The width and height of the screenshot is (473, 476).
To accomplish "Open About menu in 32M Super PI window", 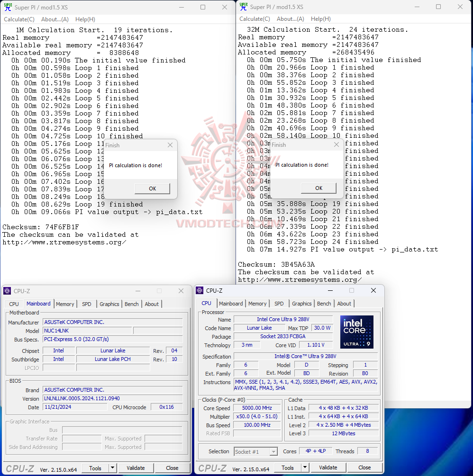I will (291, 19).
